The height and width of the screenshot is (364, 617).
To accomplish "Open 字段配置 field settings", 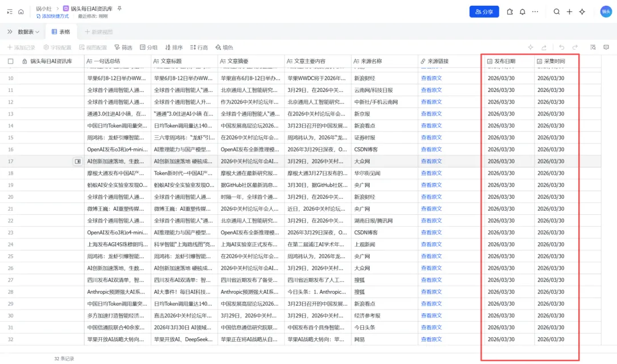I will point(57,47).
